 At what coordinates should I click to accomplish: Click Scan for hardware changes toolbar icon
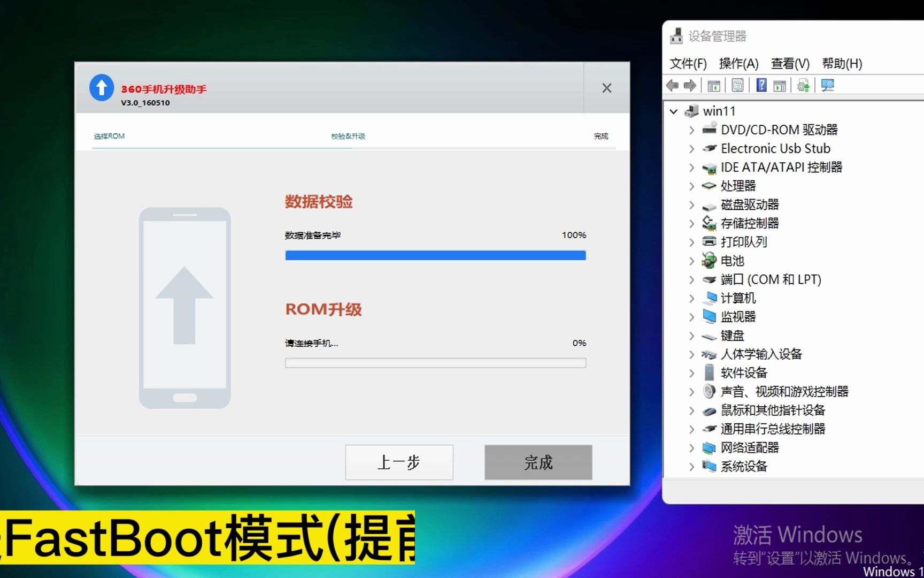828,86
